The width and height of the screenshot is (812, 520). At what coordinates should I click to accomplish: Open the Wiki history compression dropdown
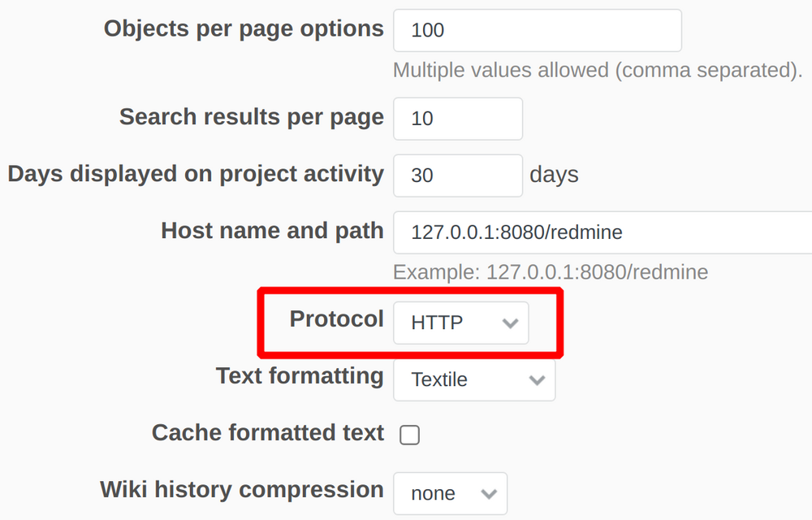pyautogui.click(x=450, y=492)
